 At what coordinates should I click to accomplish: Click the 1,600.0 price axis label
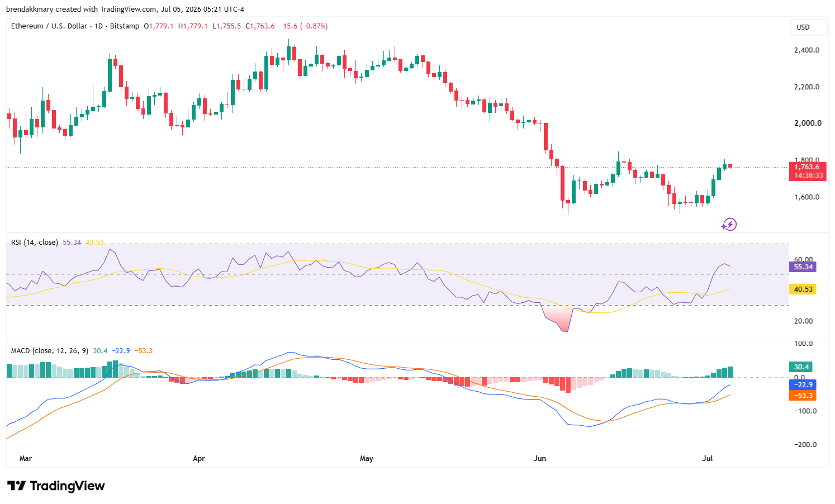coord(806,197)
